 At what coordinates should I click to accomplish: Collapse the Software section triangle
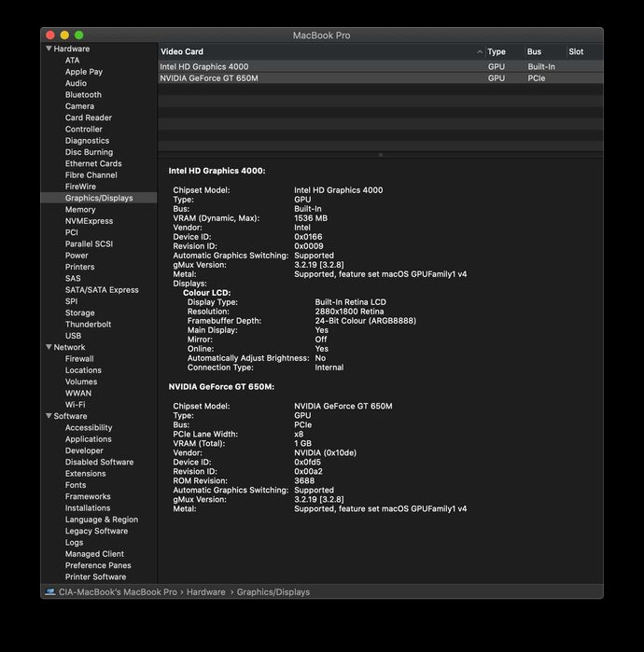pyautogui.click(x=49, y=416)
